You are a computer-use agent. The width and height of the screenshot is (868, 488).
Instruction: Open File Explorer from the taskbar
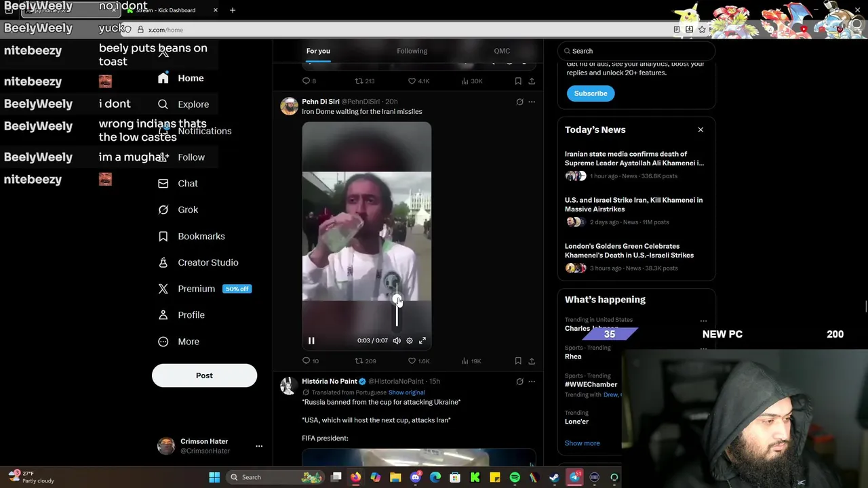click(x=395, y=477)
